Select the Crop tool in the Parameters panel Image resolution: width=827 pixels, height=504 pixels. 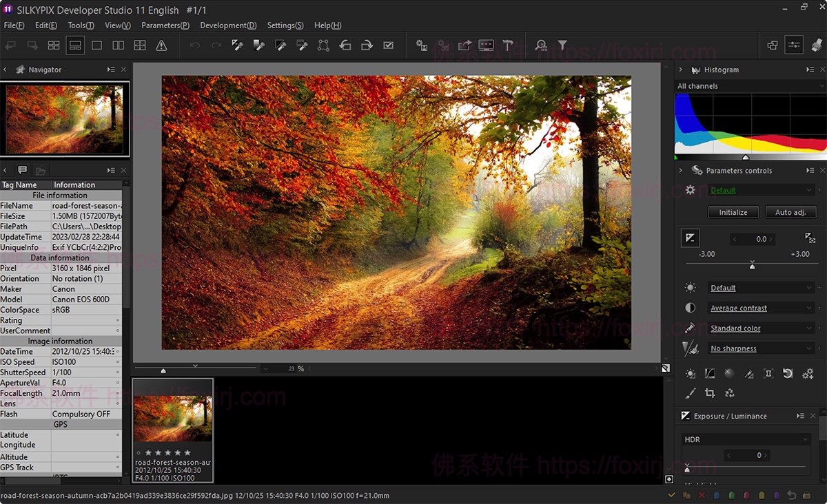tap(710, 392)
